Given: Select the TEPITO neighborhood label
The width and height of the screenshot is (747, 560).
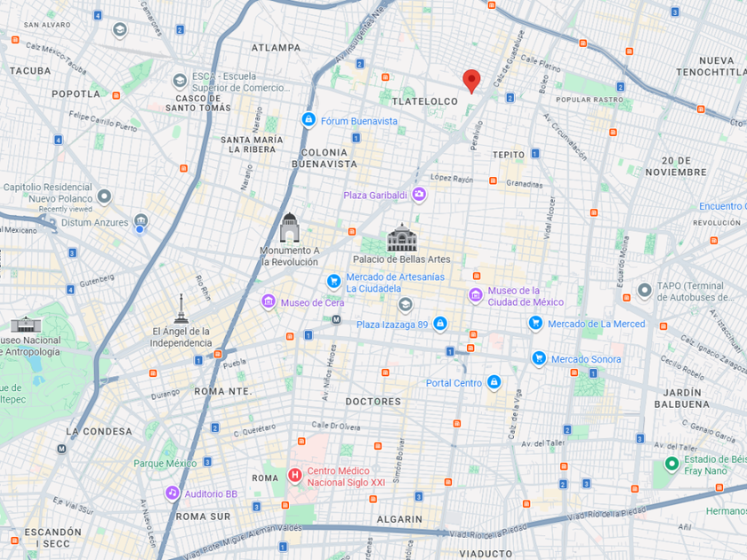Looking at the screenshot, I should 509,155.
